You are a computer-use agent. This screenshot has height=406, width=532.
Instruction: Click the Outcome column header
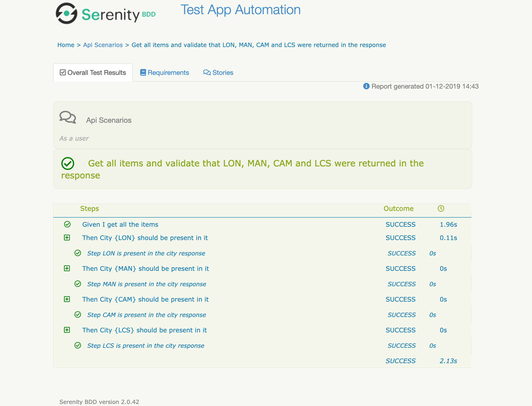point(398,209)
